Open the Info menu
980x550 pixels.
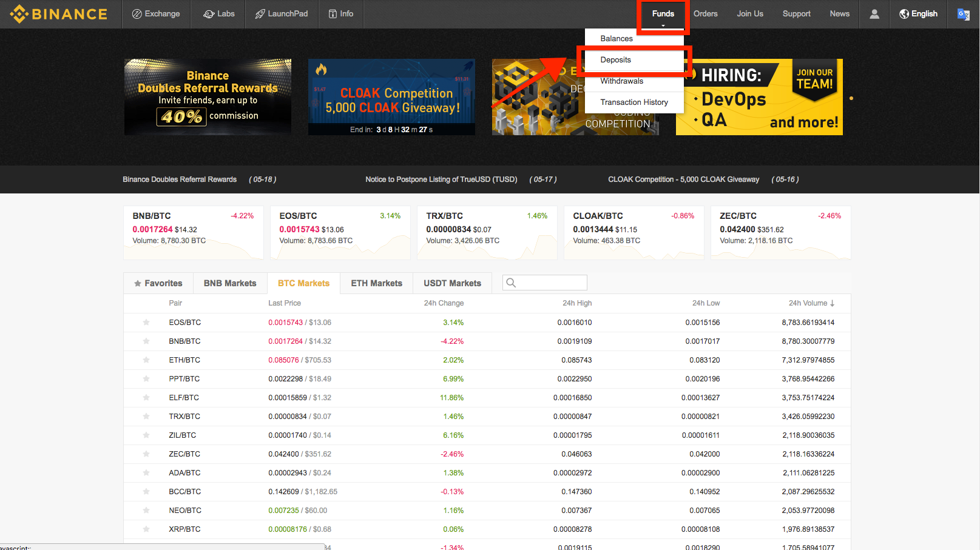tap(340, 14)
